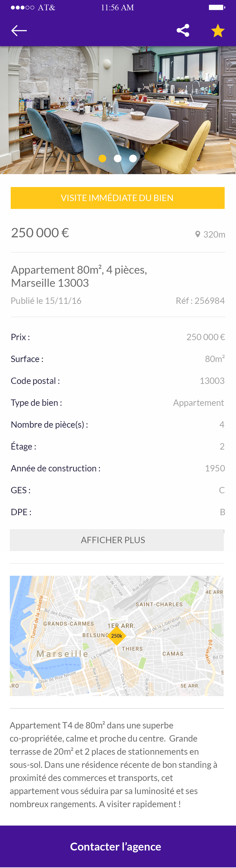Tap the back arrow icon
Screen dimensions: 236x868
coord(19,31)
